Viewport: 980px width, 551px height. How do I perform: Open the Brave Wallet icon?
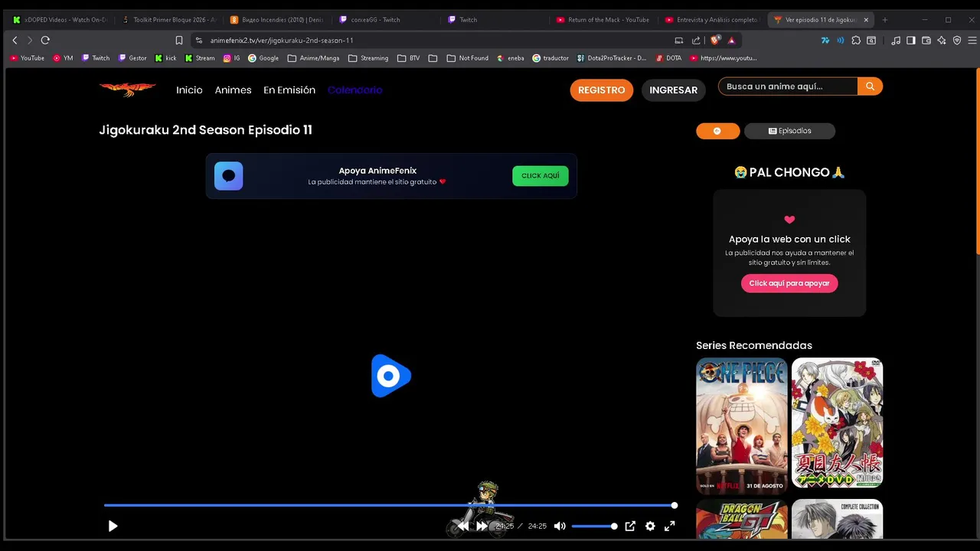click(926, 41)
